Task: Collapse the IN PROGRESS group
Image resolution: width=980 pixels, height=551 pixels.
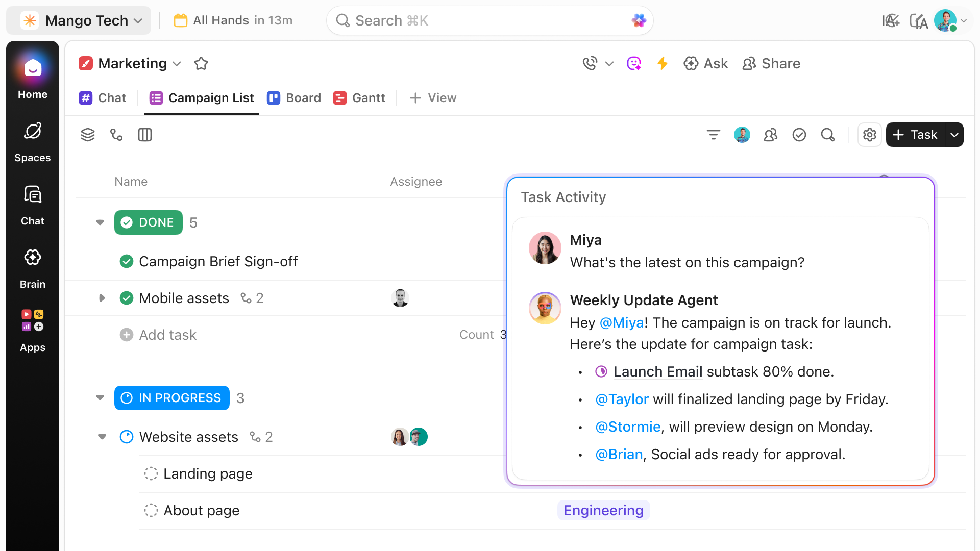Action: click(100, 398)
